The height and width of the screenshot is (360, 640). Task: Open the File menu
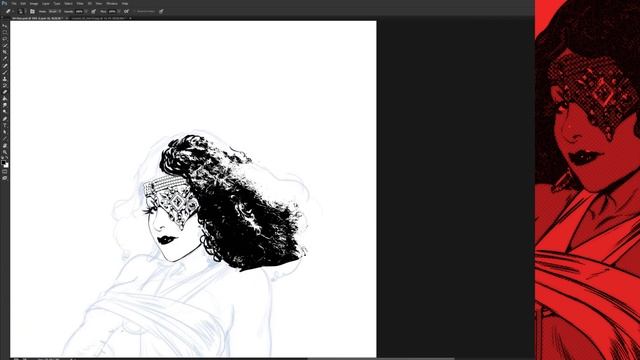click(x=14, y=3)
